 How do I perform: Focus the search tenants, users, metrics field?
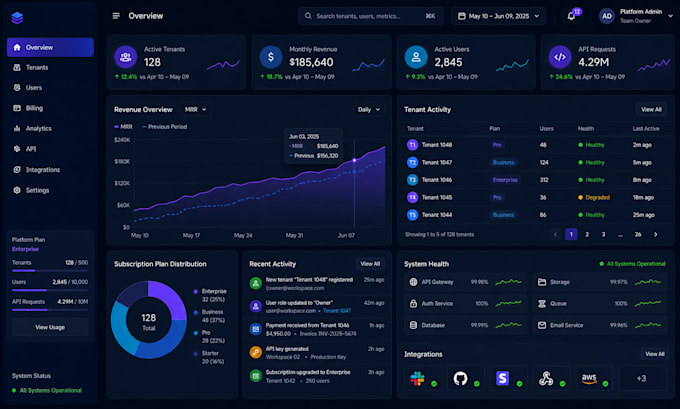coord(371,16)
